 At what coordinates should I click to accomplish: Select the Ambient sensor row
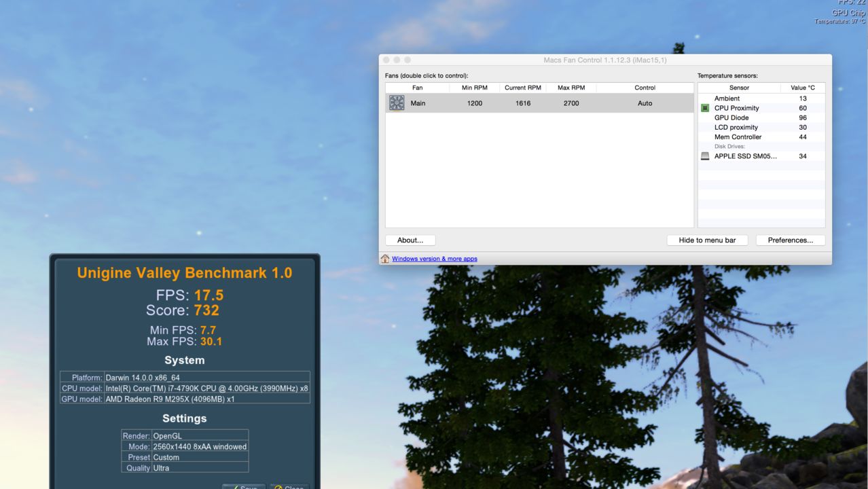coord(761,98)
